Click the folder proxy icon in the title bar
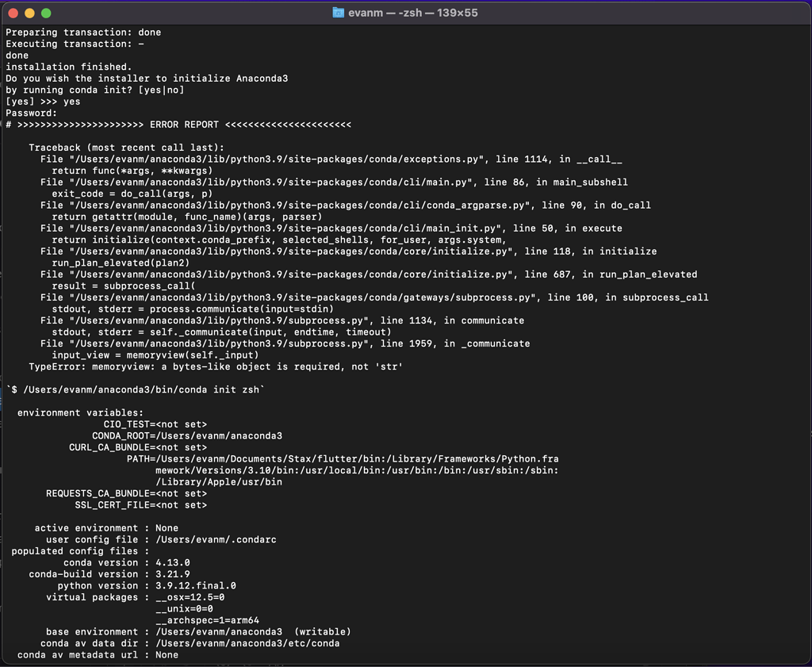Screen dimensions: 812x667 pos(338,12)
